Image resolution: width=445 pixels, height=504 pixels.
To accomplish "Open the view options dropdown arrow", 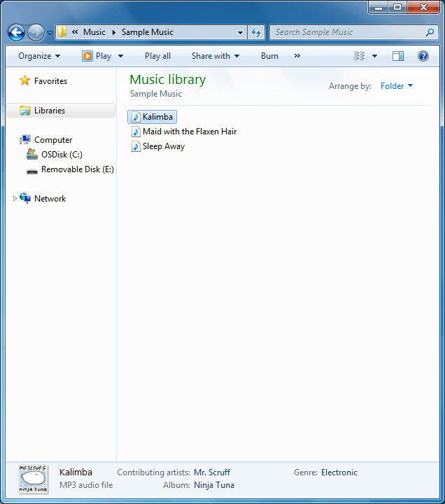I will click(374, 56).
